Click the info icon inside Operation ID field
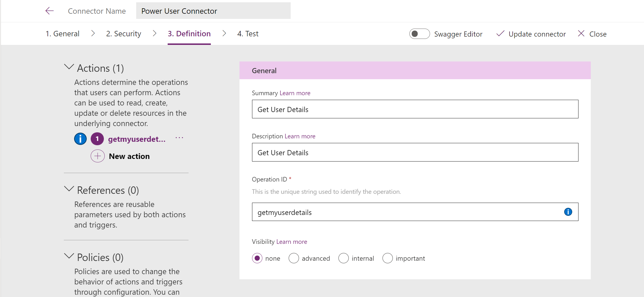The width and height of the screenshot is (644, 297). [568, 212]
